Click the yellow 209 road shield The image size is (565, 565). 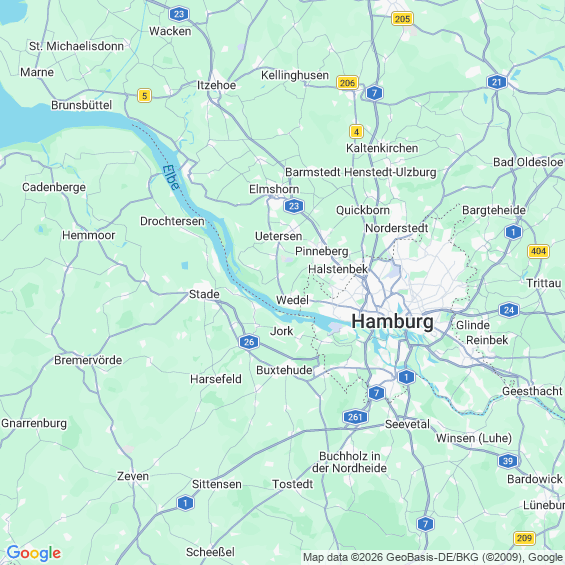(524, 538)
